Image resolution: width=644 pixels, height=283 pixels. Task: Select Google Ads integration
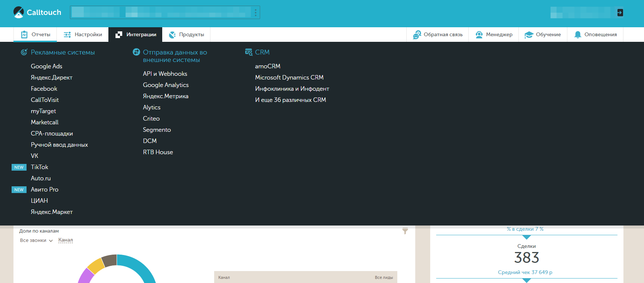(x=46, y=66)
